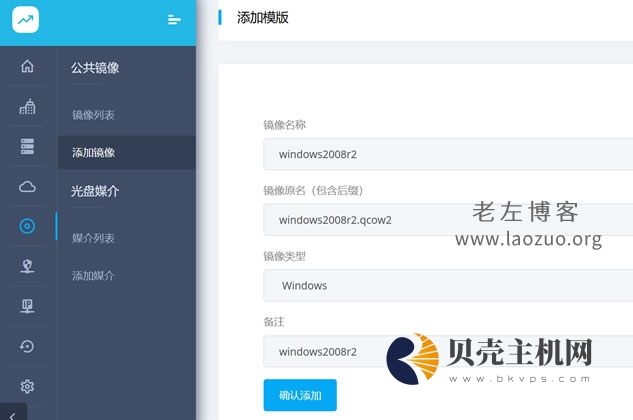Open 镜像列表 menu item
Viewport: 633px width, 420px height.
coord(93,115)
